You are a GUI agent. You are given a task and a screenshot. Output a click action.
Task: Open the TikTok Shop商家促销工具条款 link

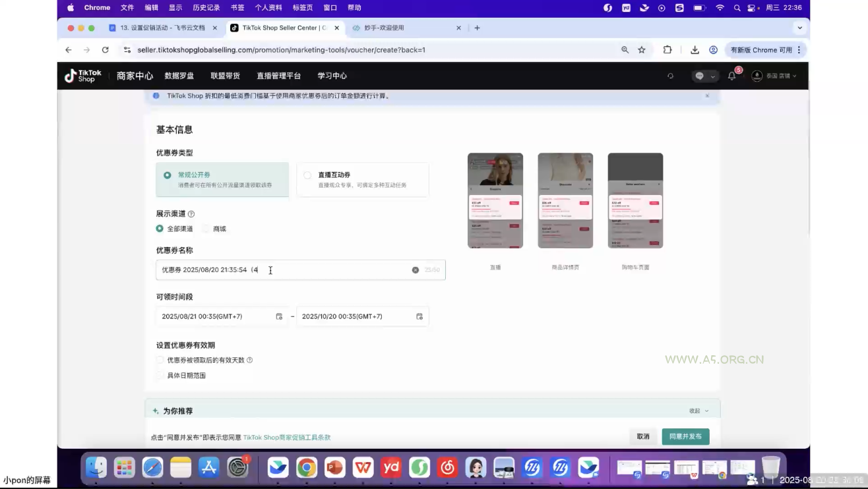[x=286, y=437]
